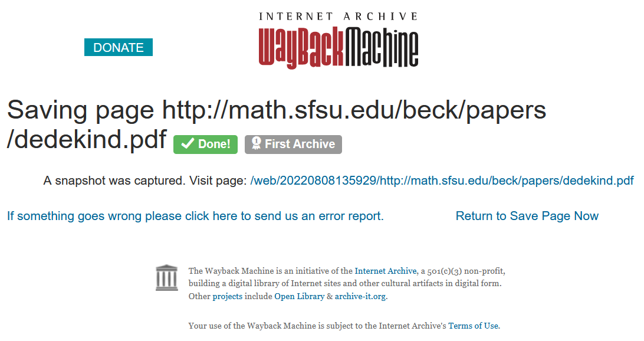Click the Internet Archive building icon

[x=167, y=278]
